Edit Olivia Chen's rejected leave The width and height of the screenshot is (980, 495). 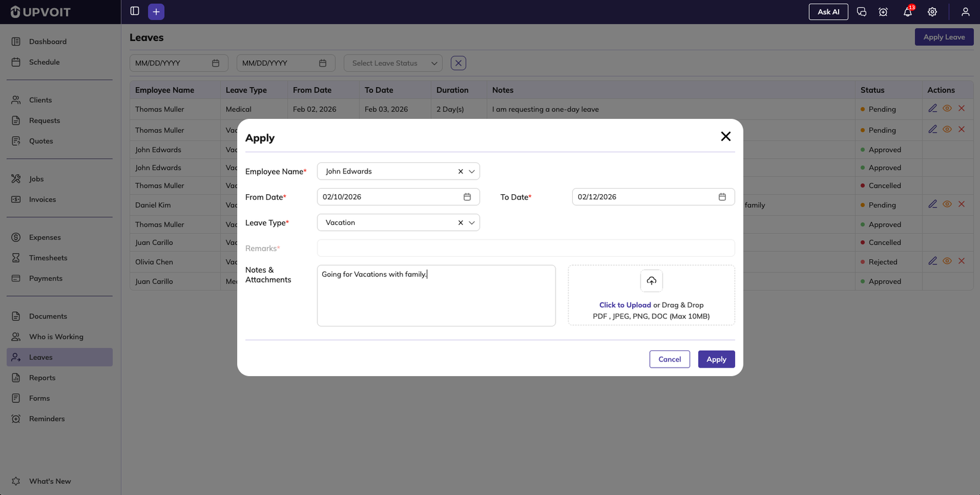point(932,261)
